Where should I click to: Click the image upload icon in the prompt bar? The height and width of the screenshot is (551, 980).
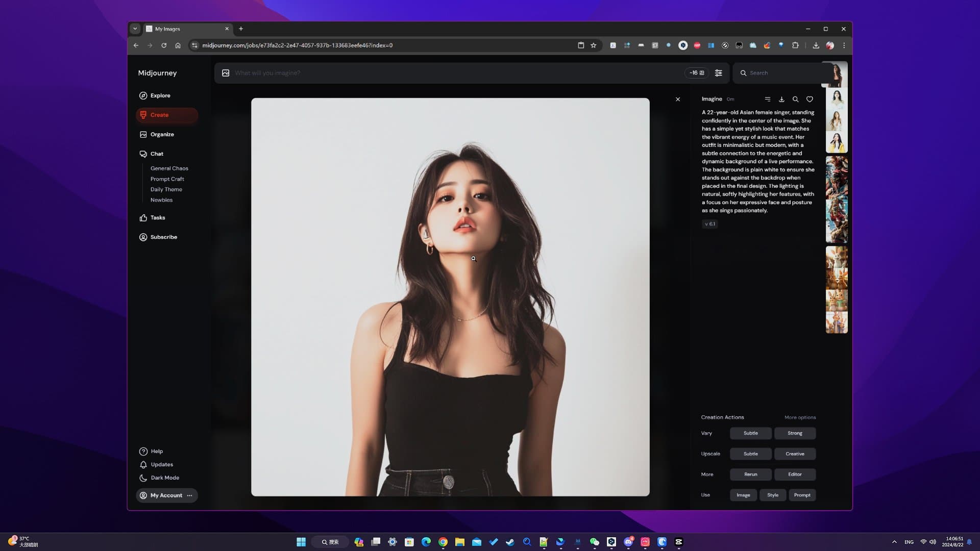(x=226, y=73)
